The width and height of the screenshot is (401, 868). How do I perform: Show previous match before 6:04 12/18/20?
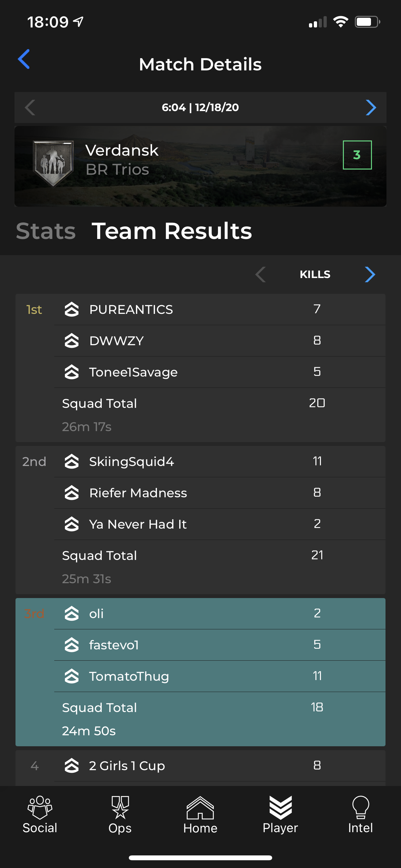click(30, 108)
